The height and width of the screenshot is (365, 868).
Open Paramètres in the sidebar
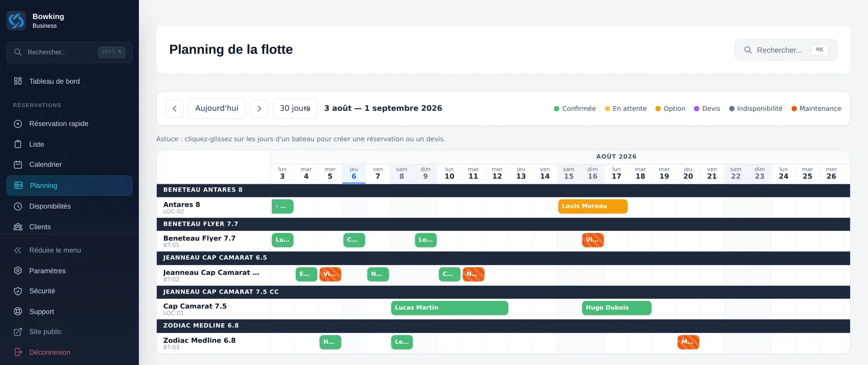click(x=69, y=270)
